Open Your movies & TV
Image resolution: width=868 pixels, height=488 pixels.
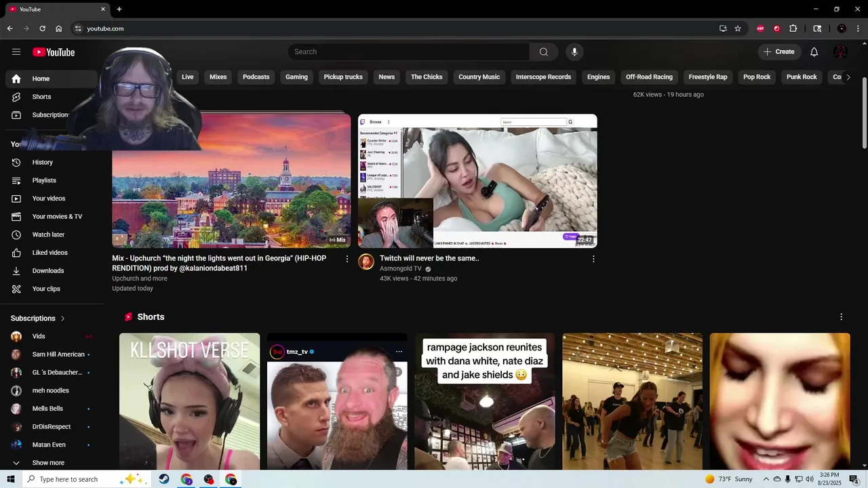pyautogui.click(x=52, y=217)
